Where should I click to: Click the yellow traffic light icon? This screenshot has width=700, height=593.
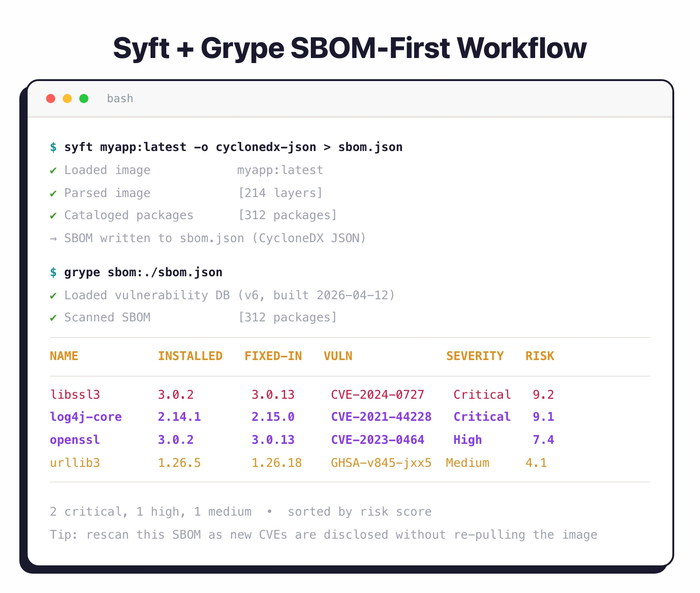click(x=67, y=98)
